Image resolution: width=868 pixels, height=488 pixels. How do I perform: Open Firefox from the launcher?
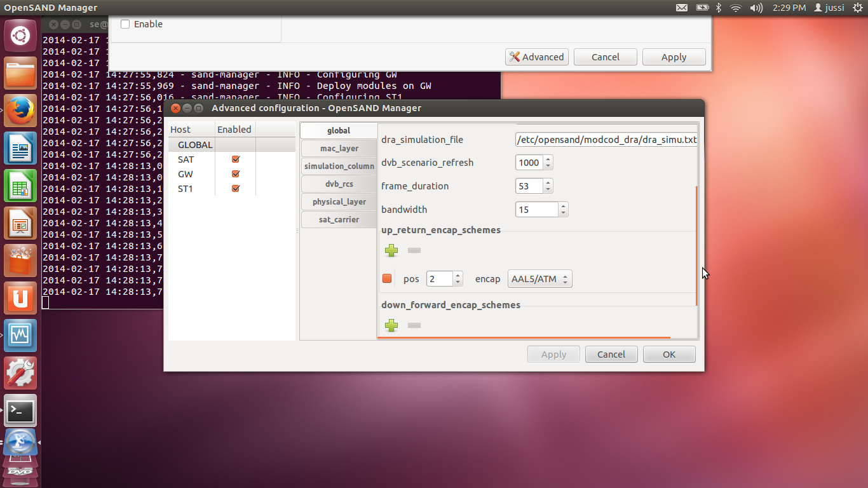click(20, 111)
